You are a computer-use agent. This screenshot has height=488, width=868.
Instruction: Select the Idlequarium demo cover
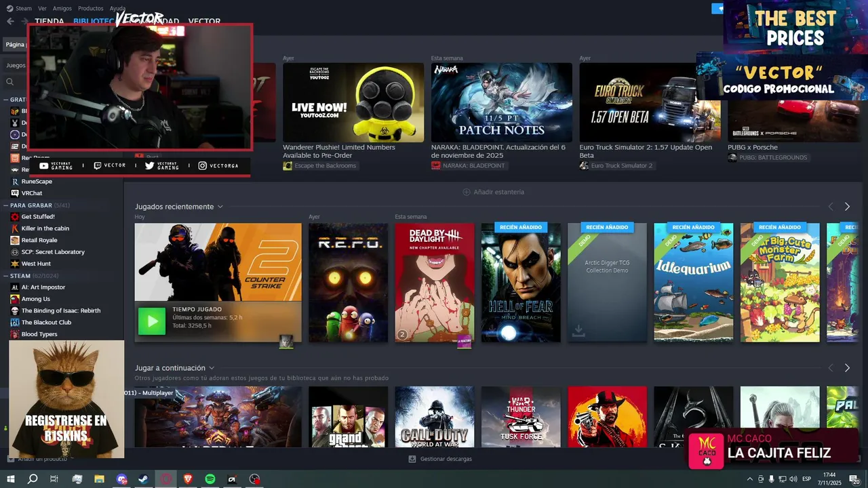coord(694,283)
